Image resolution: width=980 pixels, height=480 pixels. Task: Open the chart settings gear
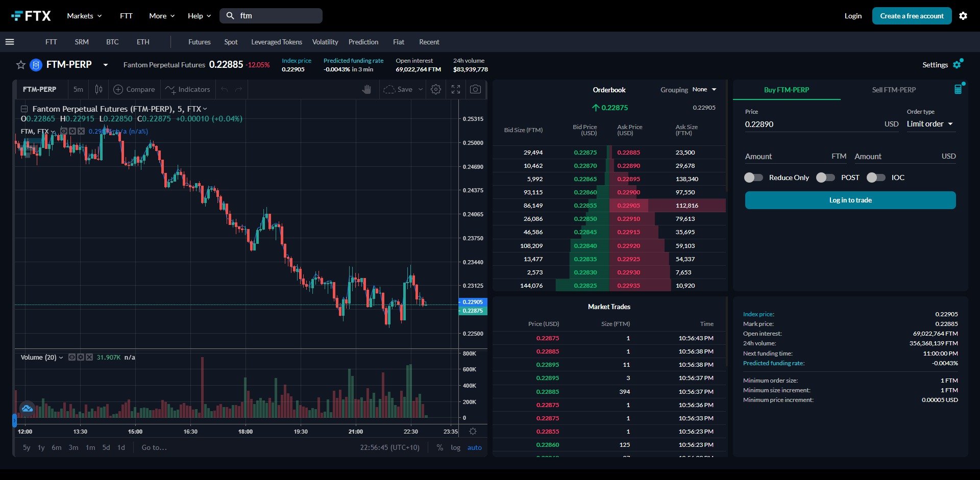(x=436, y=89)
